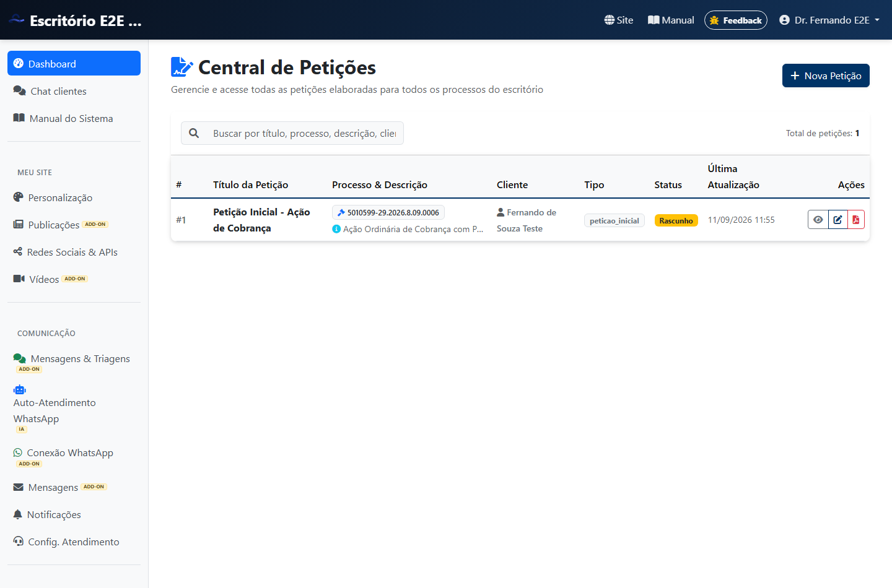Open Notificações in sidebar

click(x=74, y=514)
